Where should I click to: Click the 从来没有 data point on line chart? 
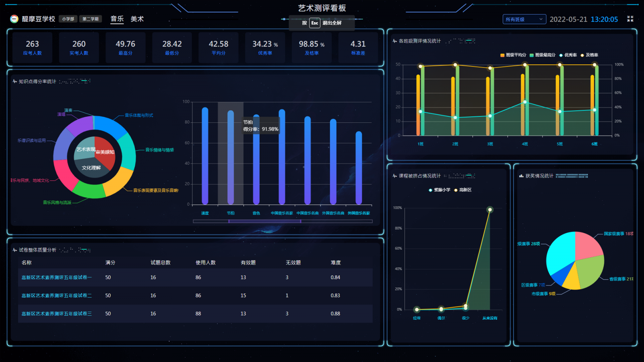(490, 209)
